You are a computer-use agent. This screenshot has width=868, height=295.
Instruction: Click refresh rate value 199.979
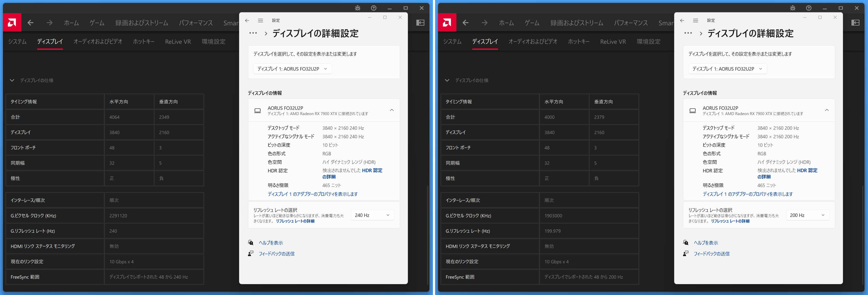pyautogui.click(x=552, y=231)
